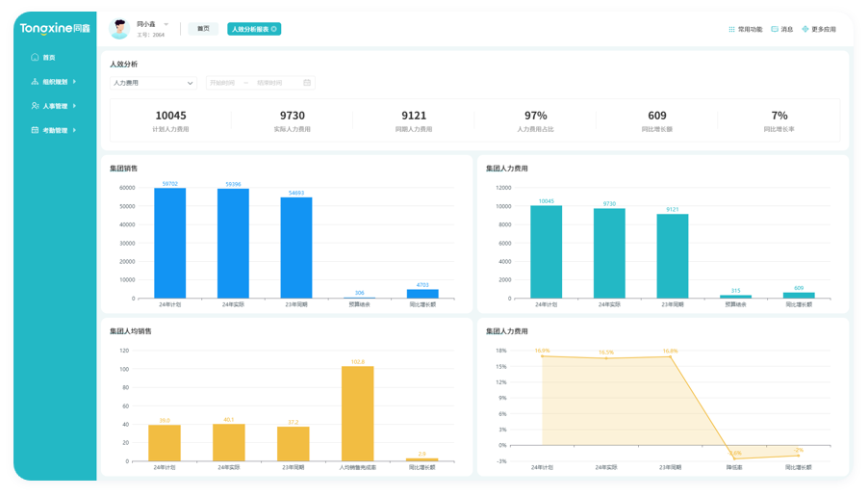Click the 人事管理 people icon

(x=36, y=106)
